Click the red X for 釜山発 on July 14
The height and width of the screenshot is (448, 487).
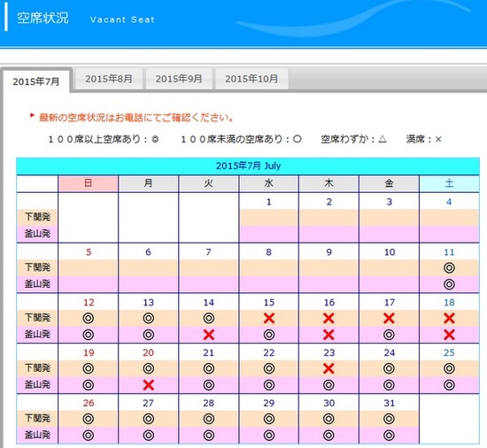tap(209, 335)
